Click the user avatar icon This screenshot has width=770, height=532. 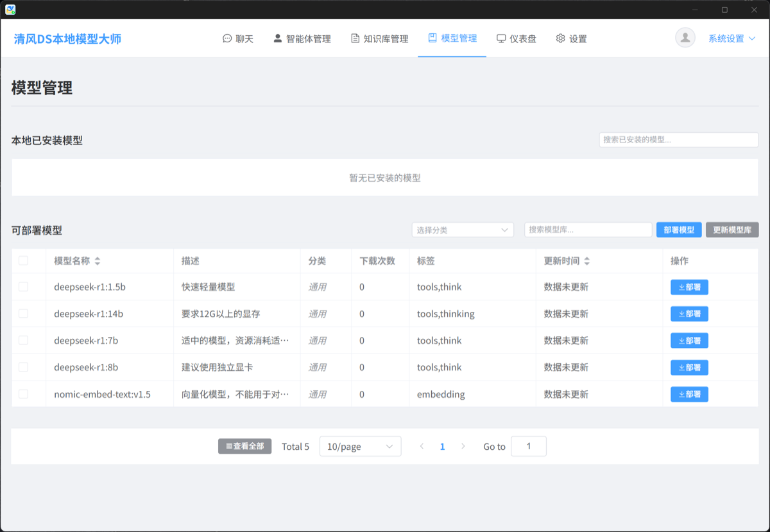pos(685,38)
